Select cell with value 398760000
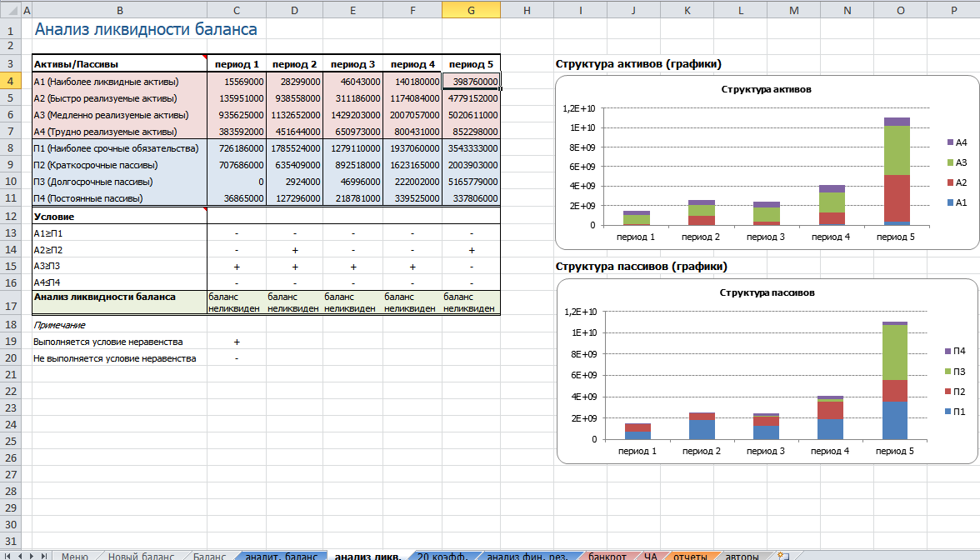Viewport: 980px width, 560px height. 471,82
